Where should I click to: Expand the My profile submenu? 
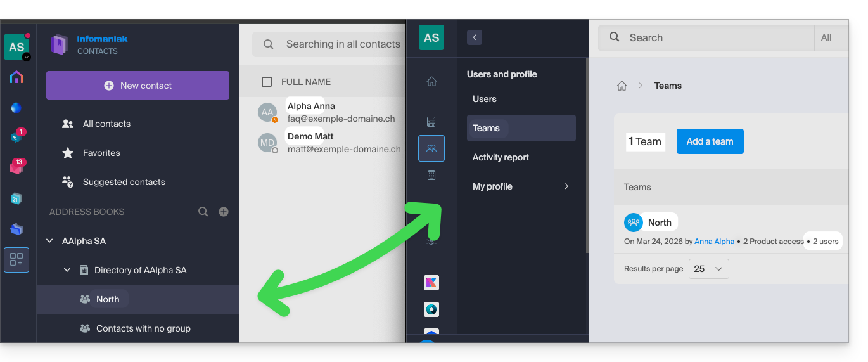pyautogui.click(x=566, y=186)
